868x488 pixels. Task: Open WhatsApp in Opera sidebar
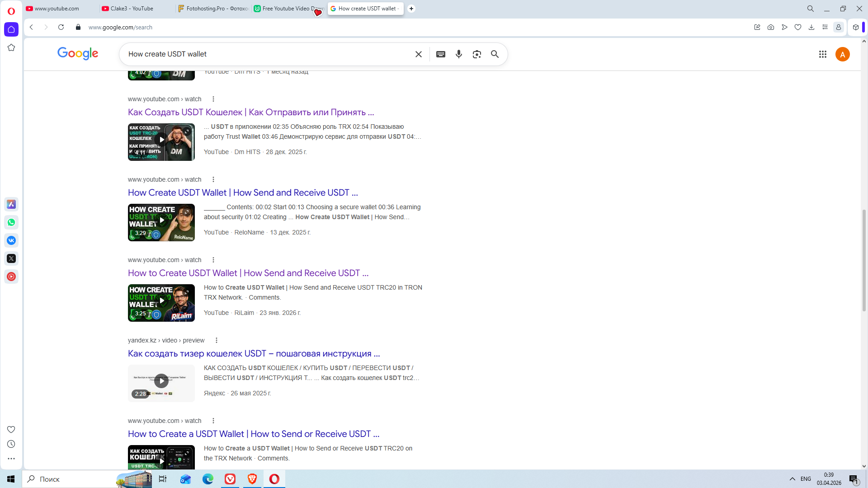[x=11, y=222]
